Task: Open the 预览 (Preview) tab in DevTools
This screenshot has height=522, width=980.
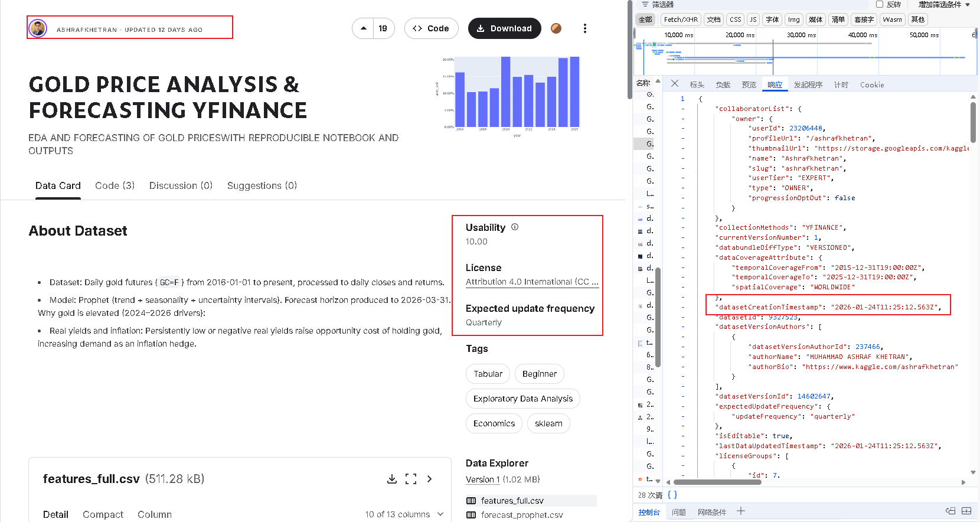Action: 749,85
